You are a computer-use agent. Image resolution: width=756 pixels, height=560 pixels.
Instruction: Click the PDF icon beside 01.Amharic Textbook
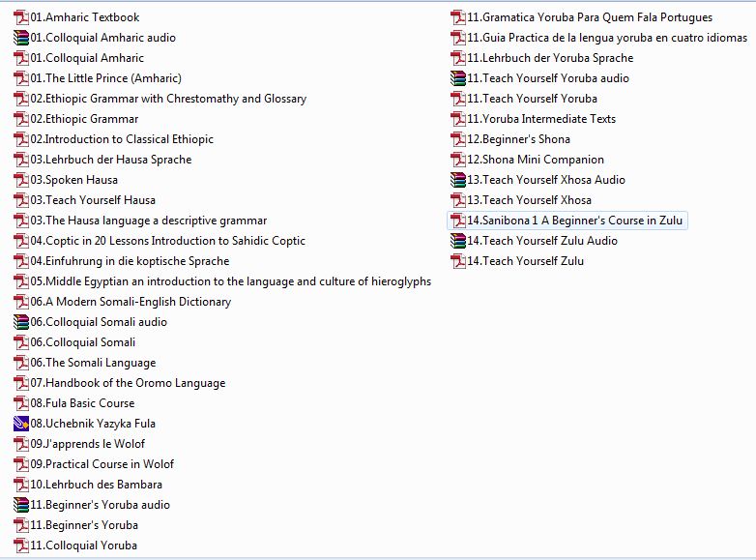pyautogui.click(x=21, y=17)
